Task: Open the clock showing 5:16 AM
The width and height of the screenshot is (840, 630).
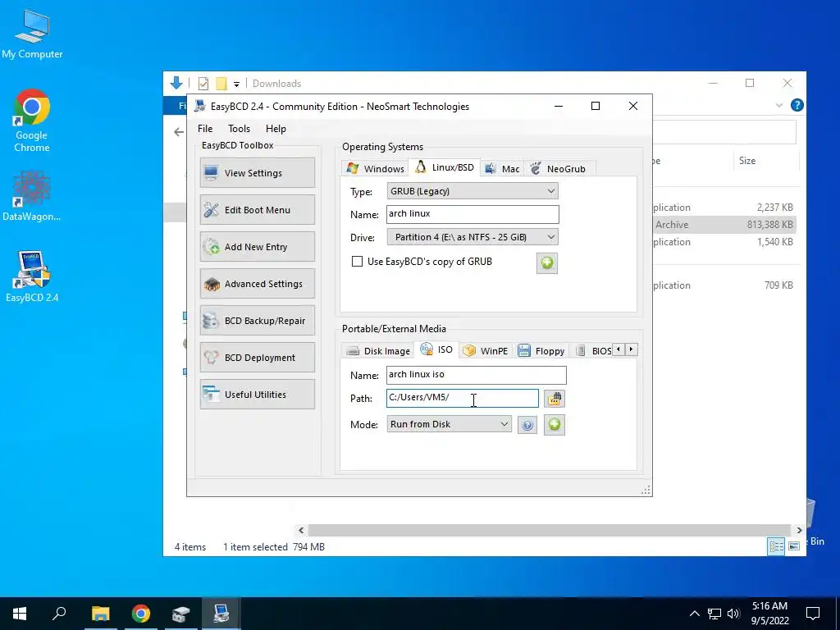Action: 769,614
